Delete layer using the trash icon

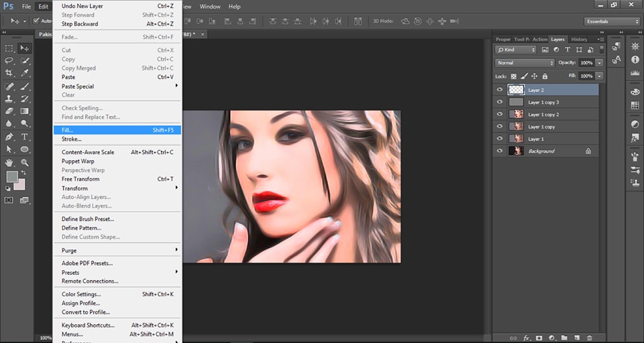tap(590, 338)
